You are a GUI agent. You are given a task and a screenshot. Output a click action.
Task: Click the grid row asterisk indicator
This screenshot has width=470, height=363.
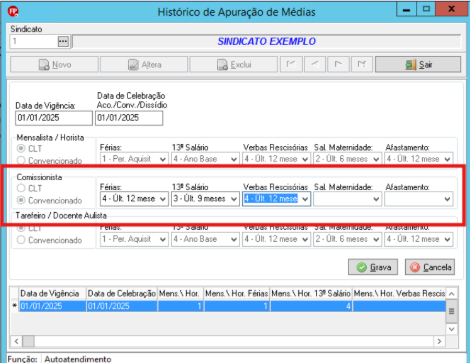[x=14, y=306]
